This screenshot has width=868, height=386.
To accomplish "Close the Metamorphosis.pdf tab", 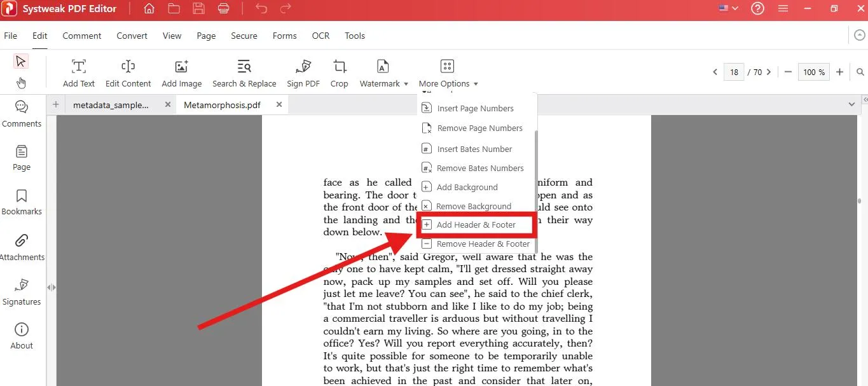I will (x=279, y=105).
